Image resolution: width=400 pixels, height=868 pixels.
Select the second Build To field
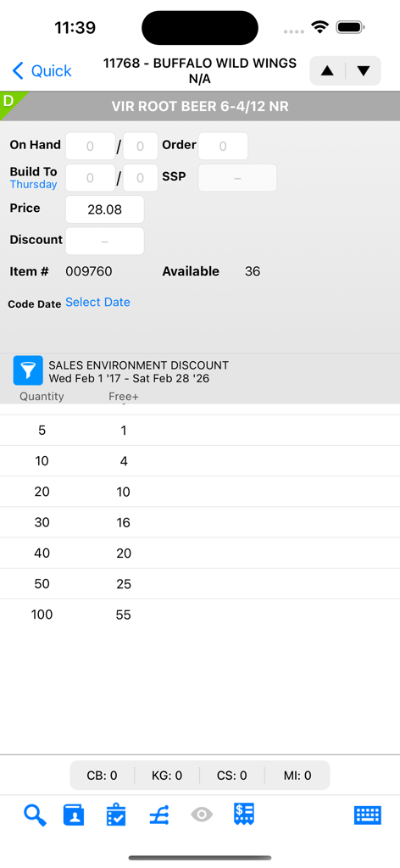(140, 178)
